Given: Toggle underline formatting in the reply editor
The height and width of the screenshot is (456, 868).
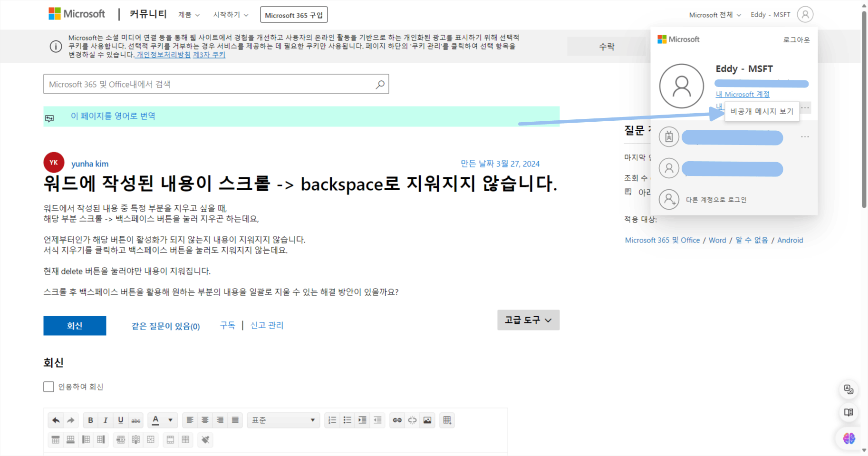Looking at the screenshot, I should 121,420.
